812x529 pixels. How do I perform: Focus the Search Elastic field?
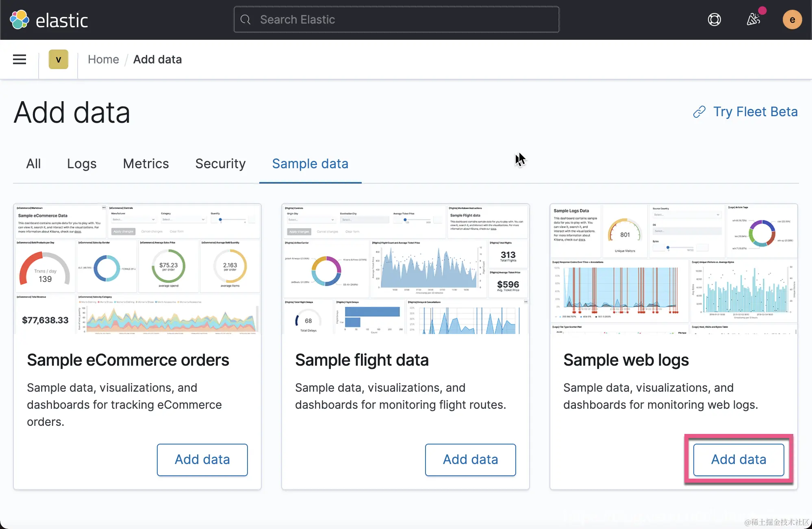[x=402, y=20]
